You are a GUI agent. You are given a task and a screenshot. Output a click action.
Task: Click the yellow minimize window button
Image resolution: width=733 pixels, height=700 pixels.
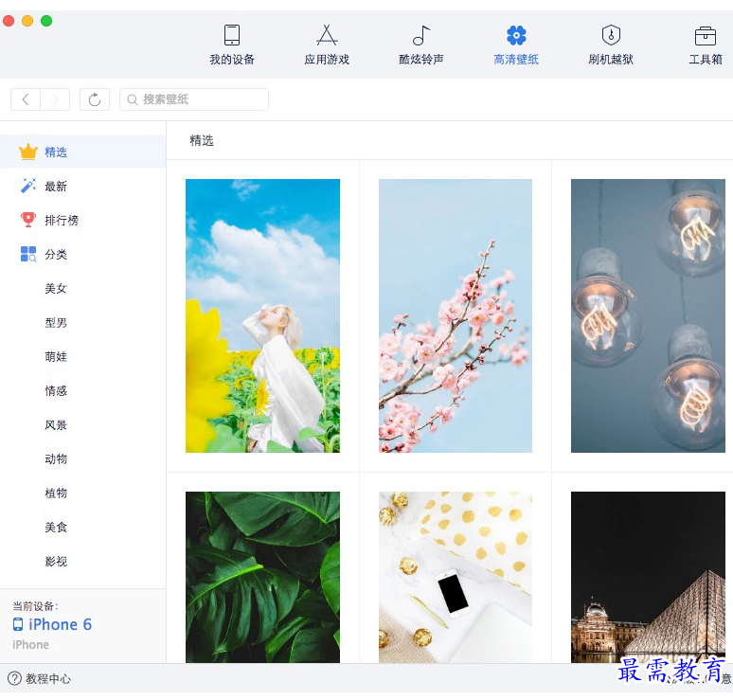pyautogui.click(x=27, y=21)
